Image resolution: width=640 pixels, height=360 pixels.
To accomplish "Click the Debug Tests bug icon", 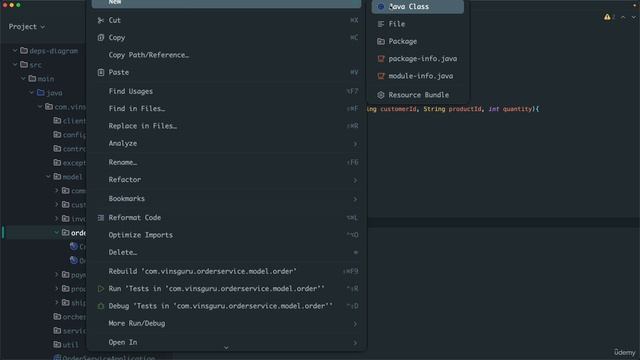I will click(101, 306).
